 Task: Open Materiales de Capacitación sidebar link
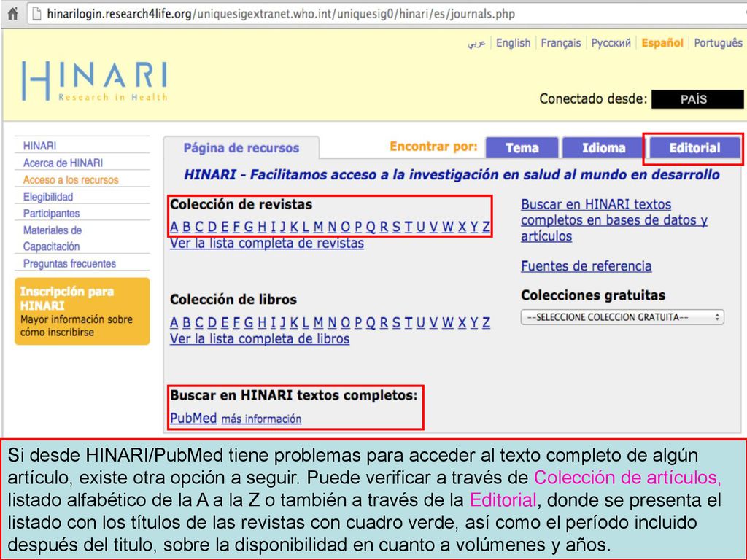pyautogui.click(x=53, y=238)
